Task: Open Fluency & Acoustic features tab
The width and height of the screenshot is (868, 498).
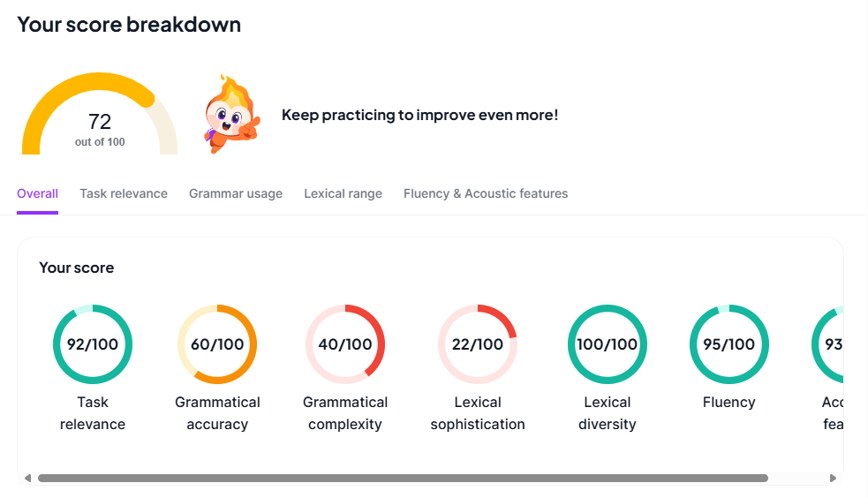Action: point(486,193)
